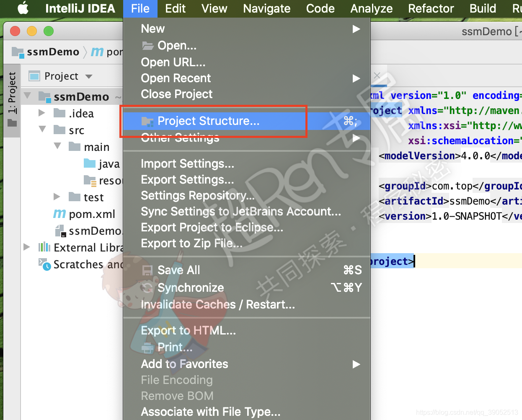The width and height of the screenshot is (522, 420).
Task: Expand the test folder arrow
Action: pos(57,197)
